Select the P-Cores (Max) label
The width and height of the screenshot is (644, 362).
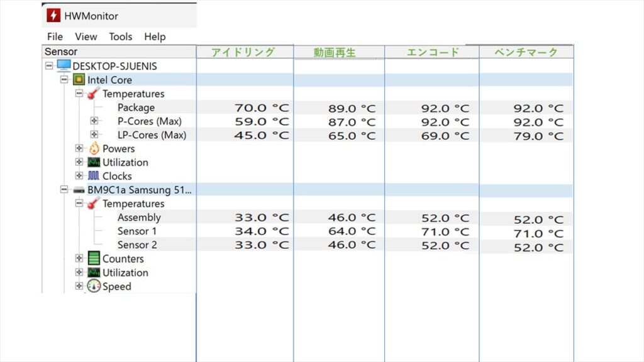pyautogui.click(x=150, y=121)
